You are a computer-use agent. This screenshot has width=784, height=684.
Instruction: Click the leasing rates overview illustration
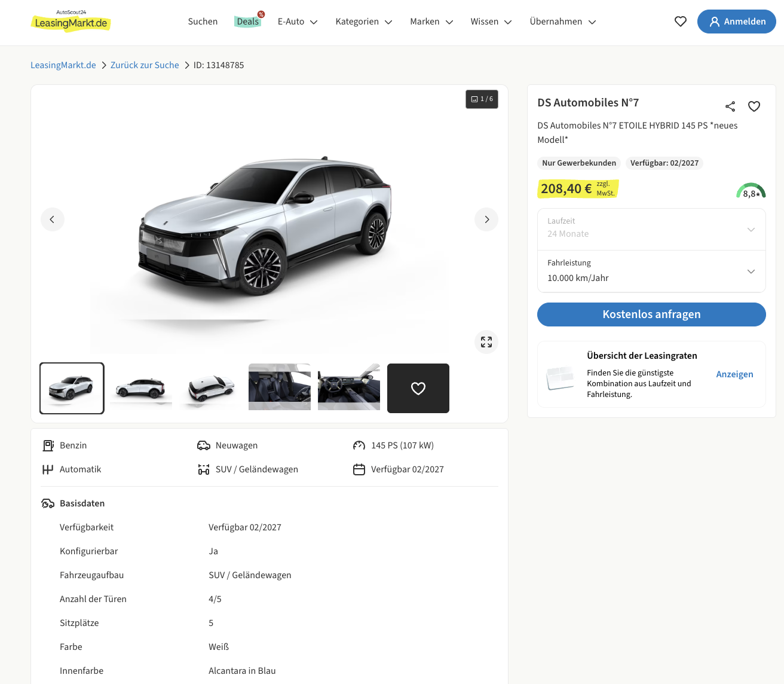(x=560, y=378)
